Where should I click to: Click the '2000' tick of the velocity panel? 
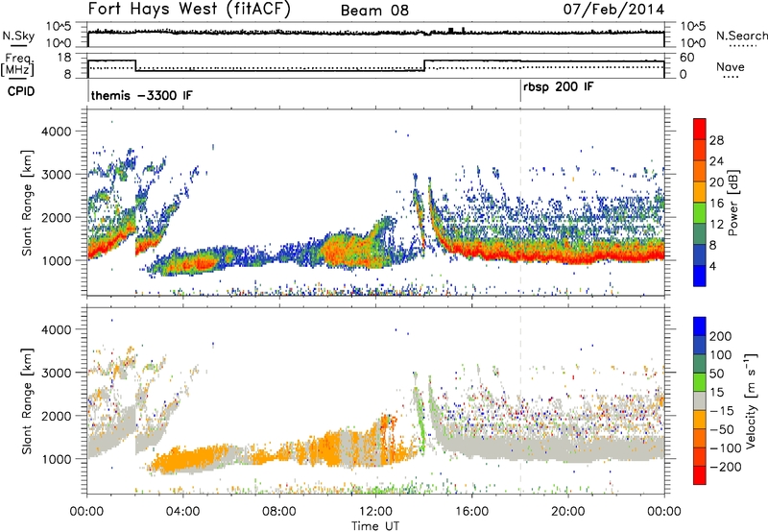tap(56, 416)
